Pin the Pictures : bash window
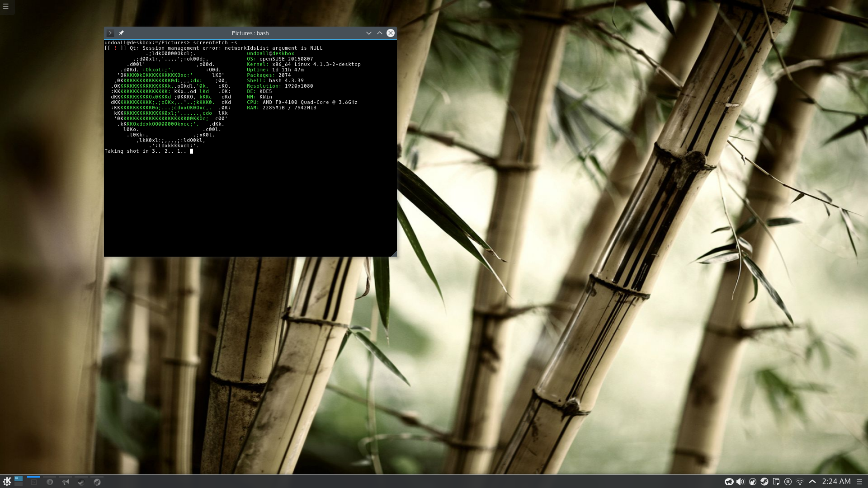Screen dimensions: 868x488 121,33
